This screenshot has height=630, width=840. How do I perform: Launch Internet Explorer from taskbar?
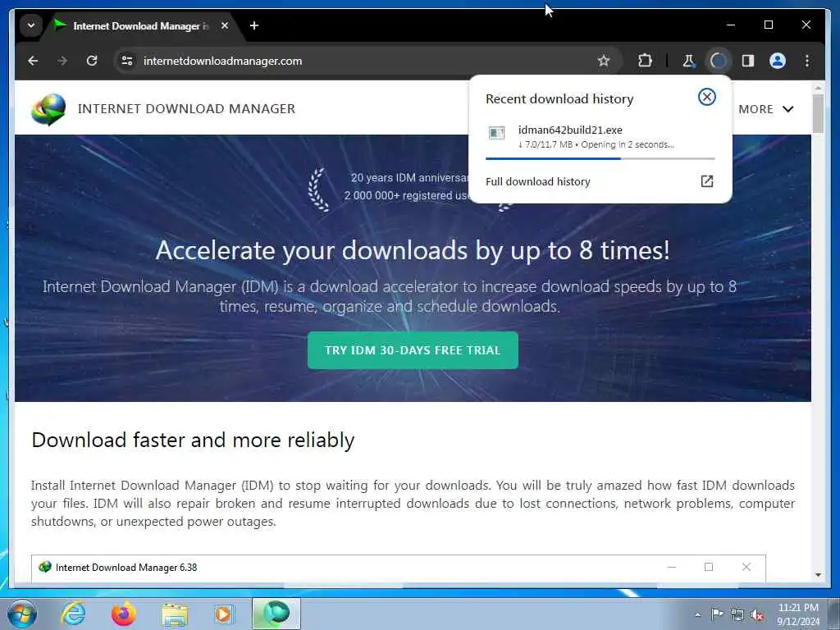[x=73, y=614]
